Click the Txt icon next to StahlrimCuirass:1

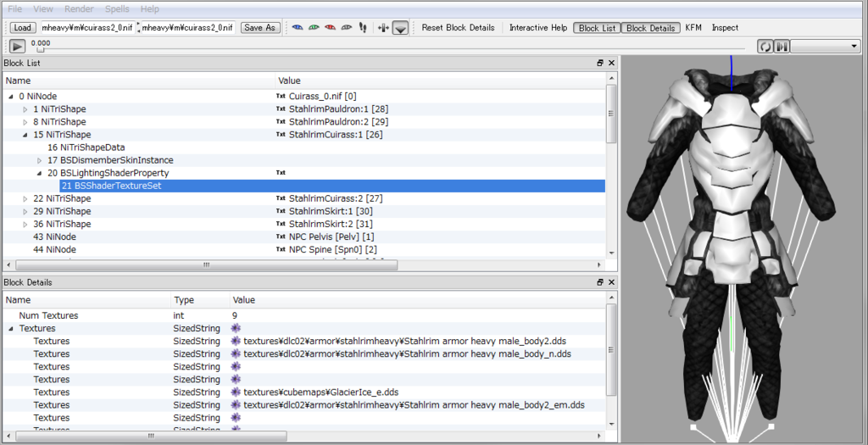point(281,135)
